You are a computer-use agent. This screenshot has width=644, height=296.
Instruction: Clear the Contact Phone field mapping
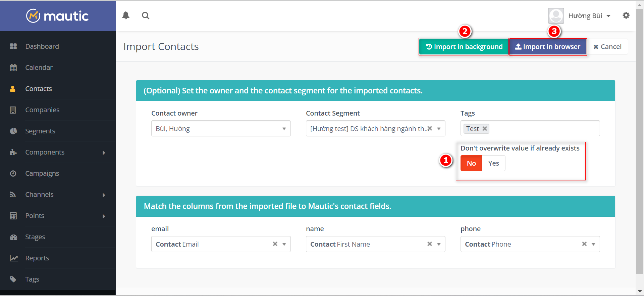point(584,244)
